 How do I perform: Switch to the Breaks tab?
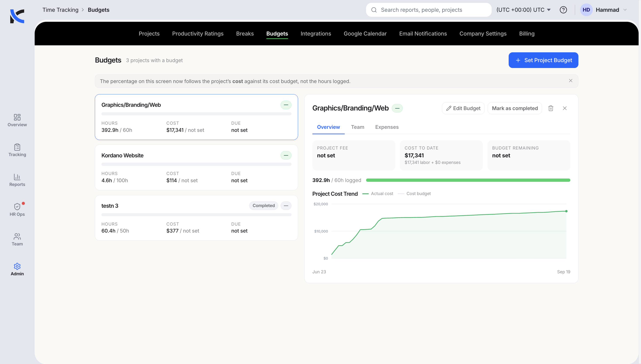(x=245, y=34)
